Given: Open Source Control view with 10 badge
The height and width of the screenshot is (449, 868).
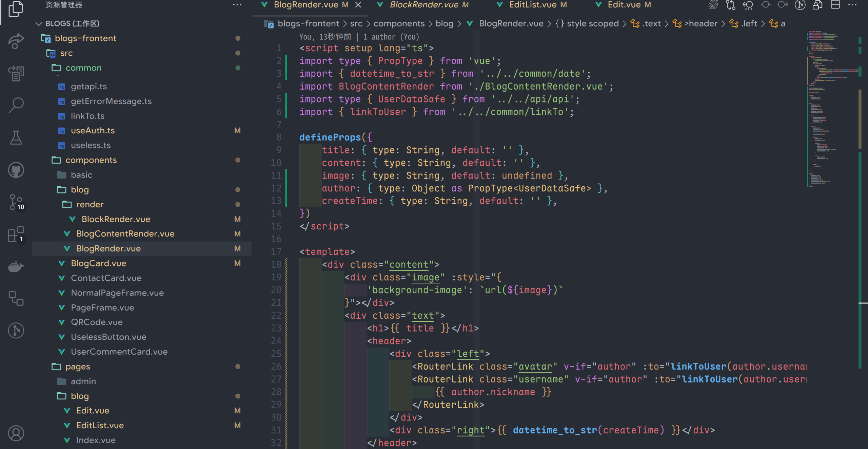Looking at the screenshot, I should coord(16,202).
